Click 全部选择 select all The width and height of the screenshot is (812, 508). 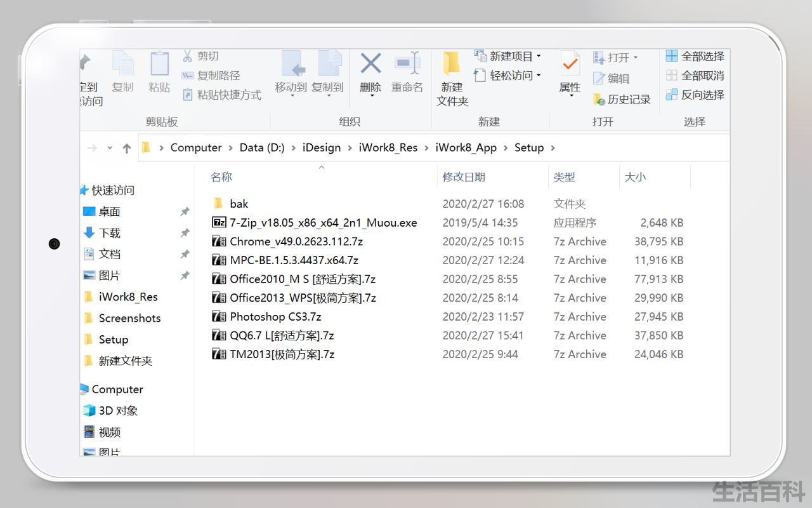695,56
